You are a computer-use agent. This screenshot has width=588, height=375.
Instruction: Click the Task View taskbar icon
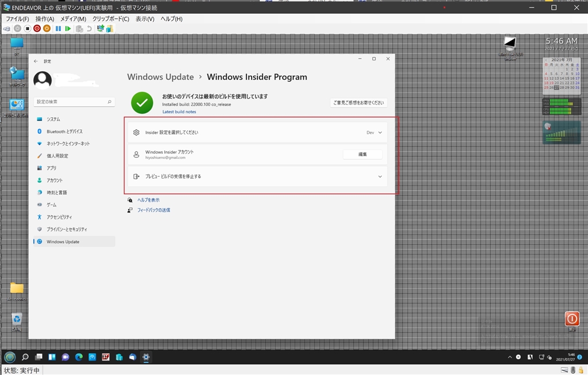pos(38,357)
